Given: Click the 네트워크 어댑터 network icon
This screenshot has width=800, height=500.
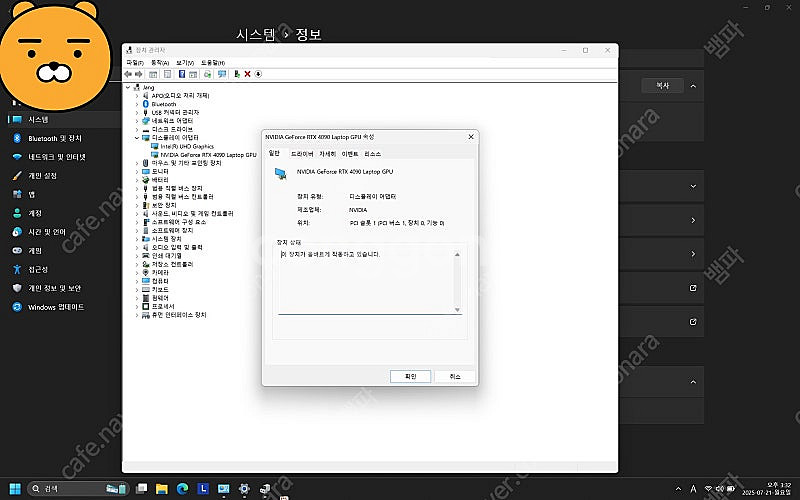Looking at the screenshot, I should click(x=145, y=121).
